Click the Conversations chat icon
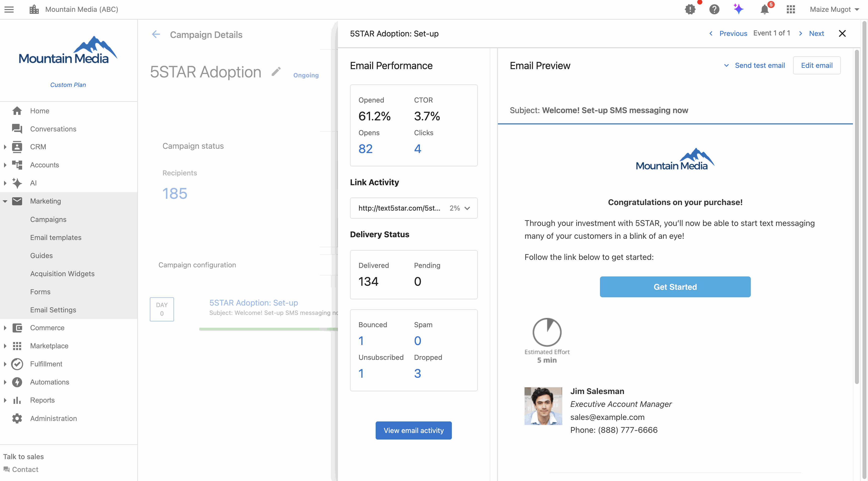 (17, 129)
